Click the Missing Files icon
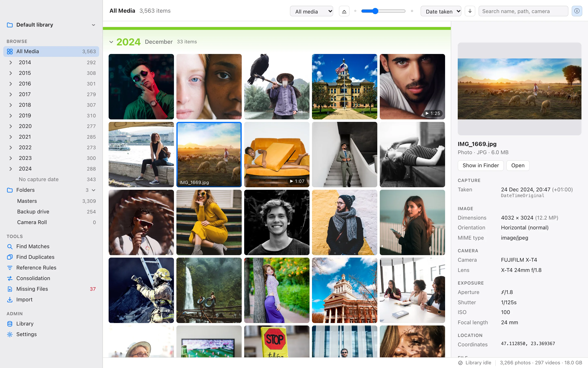This screenshot has height=368, width=588. [10, 289]
